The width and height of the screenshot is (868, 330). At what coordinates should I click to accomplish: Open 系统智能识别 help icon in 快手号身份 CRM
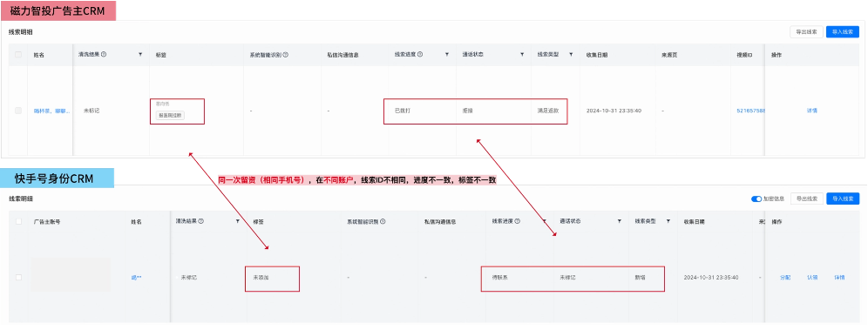click(383, 221)
